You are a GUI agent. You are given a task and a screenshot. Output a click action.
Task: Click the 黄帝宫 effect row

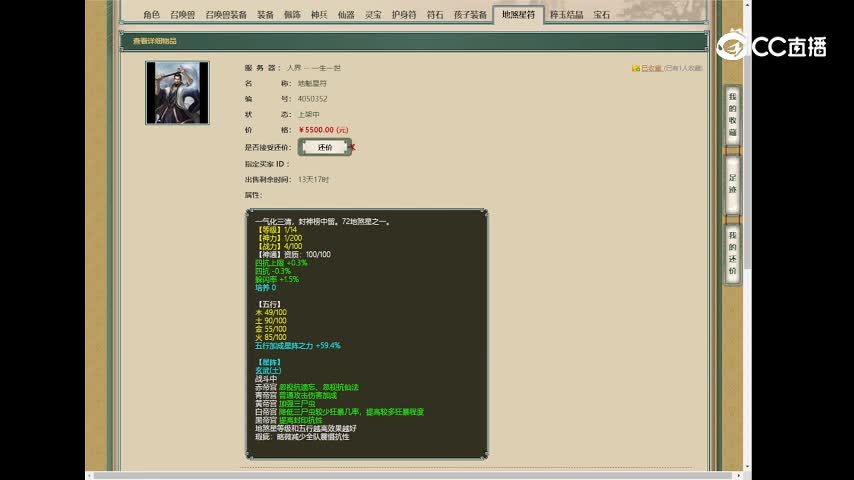(x=285, y=404)
